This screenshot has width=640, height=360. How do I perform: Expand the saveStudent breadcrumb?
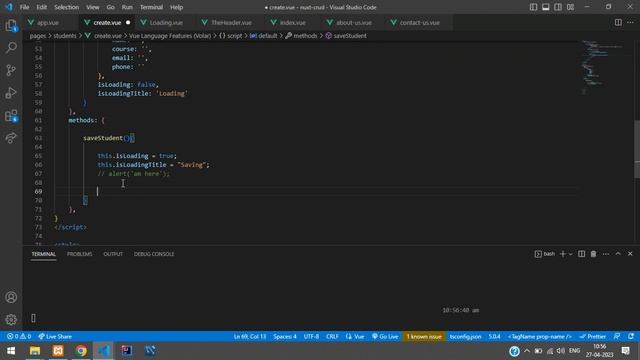(x=346, y=36)
